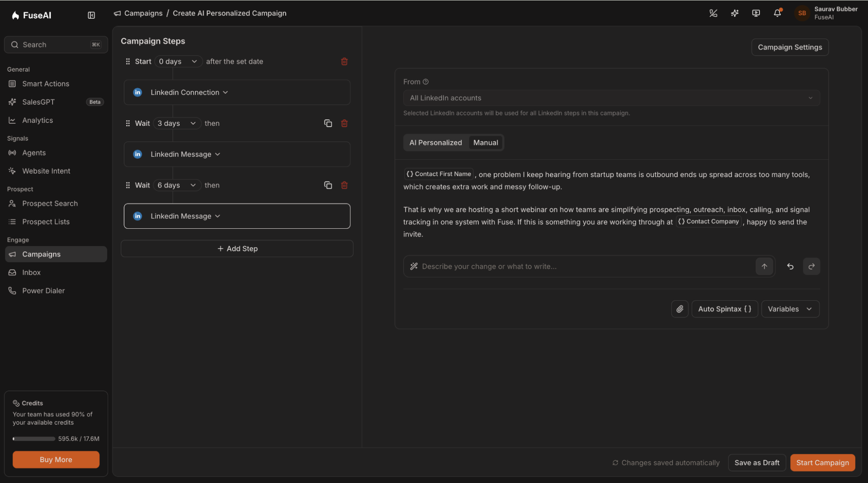This screenshot has height=483, width=868.
Task: Click Campaign Settings button
Action: click(x=790, y=47)
